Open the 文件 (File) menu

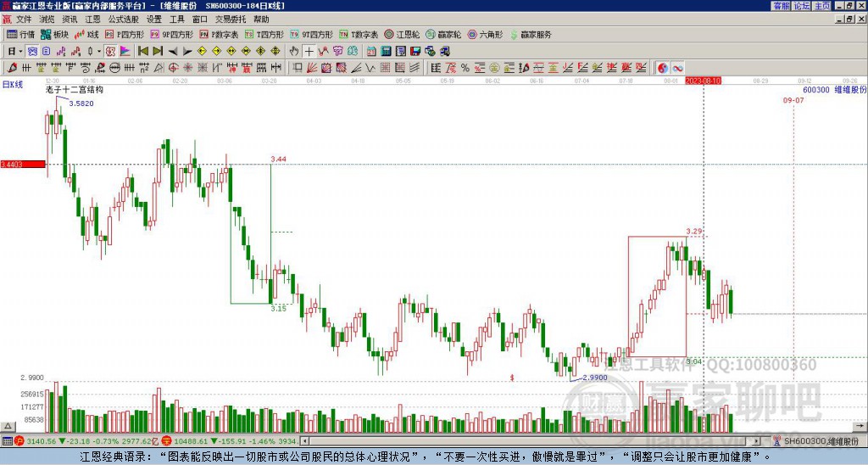pos(24,20)
